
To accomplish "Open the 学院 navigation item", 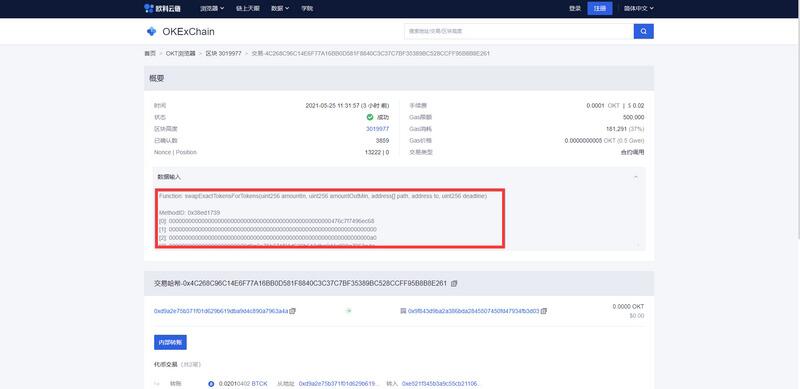I will [307, 8].
